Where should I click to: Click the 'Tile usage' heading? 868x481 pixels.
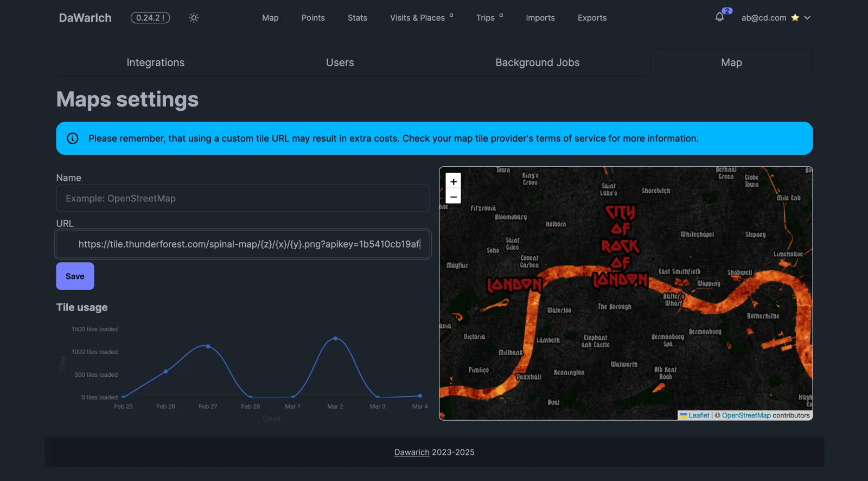point(82,307)
